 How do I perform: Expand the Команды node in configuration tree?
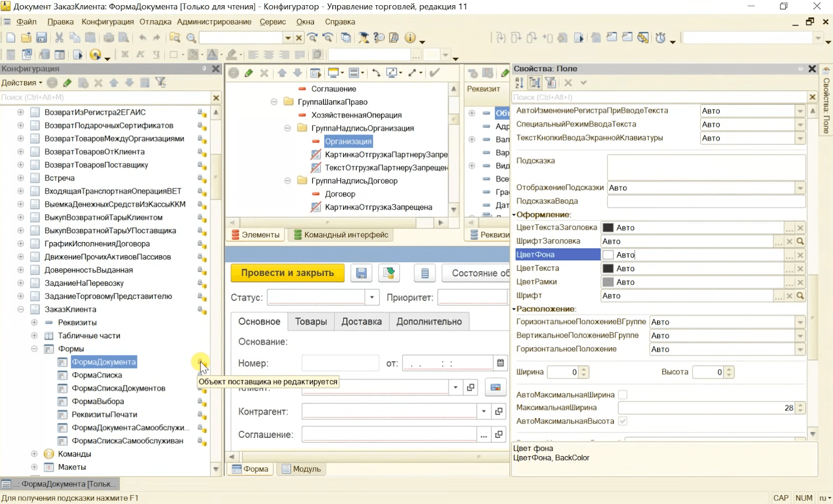[x=34, y=454]
